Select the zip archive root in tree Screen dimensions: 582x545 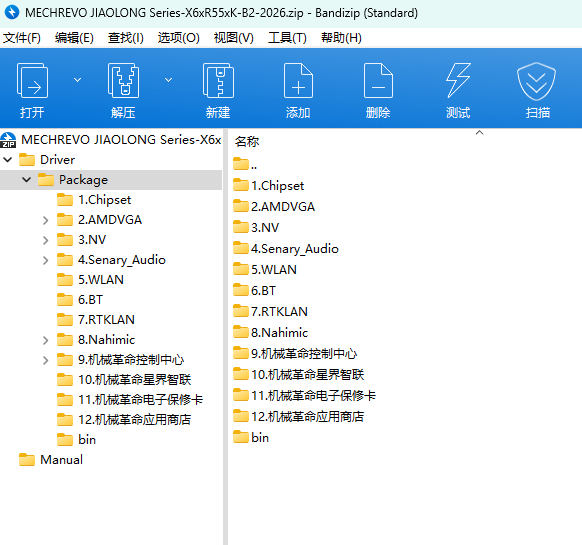tap(111, 140)
